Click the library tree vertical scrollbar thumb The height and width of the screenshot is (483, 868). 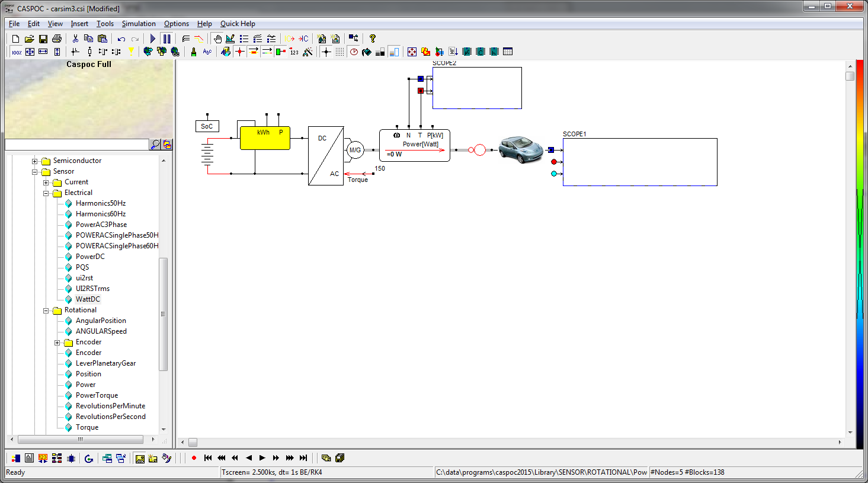point(163,314)
